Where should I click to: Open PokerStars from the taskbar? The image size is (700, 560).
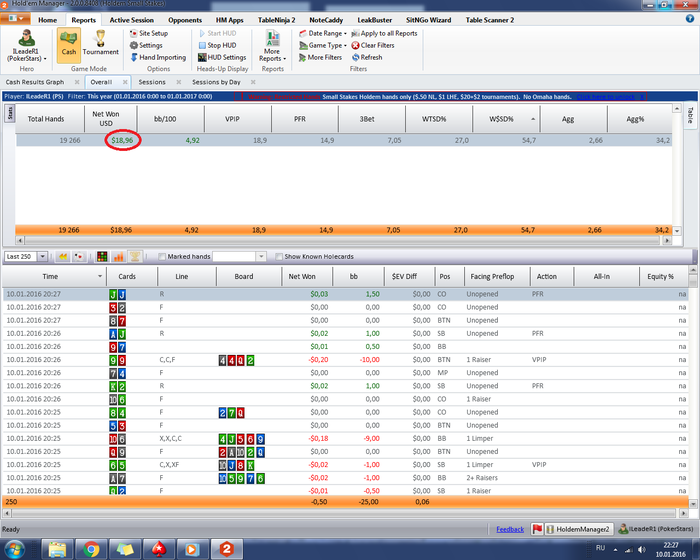(x=159, y=549)
